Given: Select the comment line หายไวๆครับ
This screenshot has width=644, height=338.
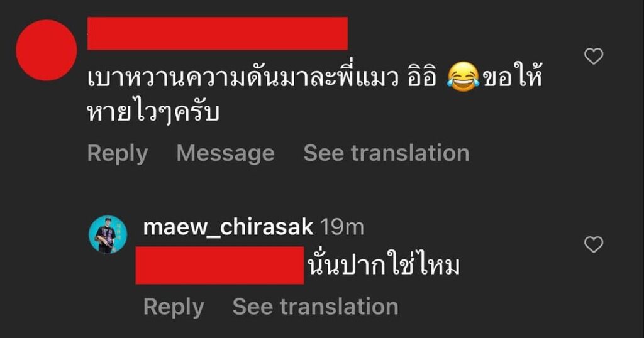Looking at the screenshot, I should [x=153, y=113].
